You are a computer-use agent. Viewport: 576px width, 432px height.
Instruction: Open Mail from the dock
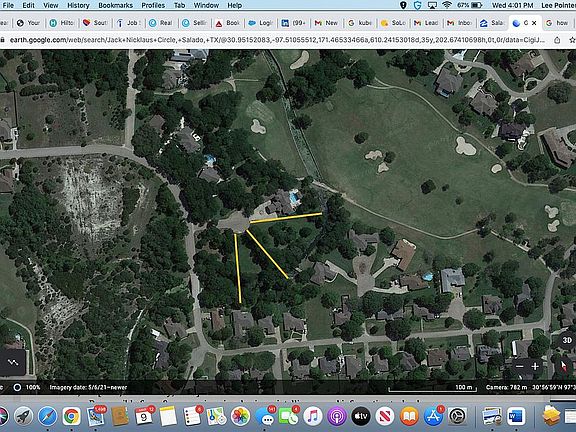(96, 416)
